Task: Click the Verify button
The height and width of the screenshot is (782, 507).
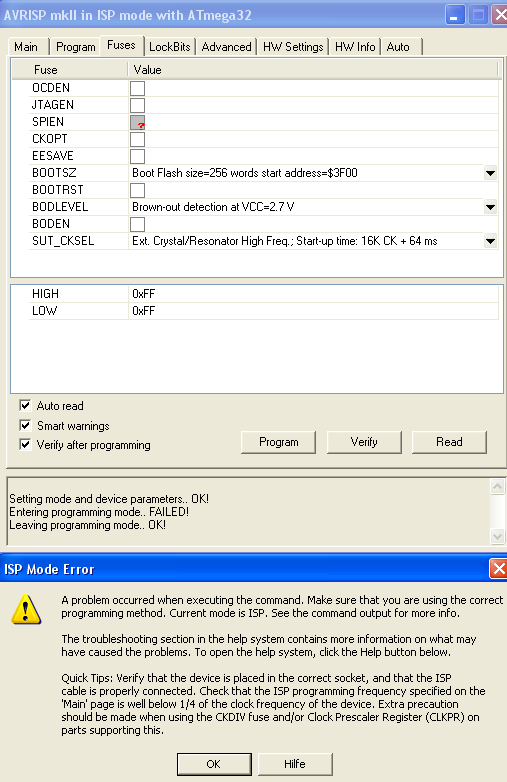Action: coord(364,442)
